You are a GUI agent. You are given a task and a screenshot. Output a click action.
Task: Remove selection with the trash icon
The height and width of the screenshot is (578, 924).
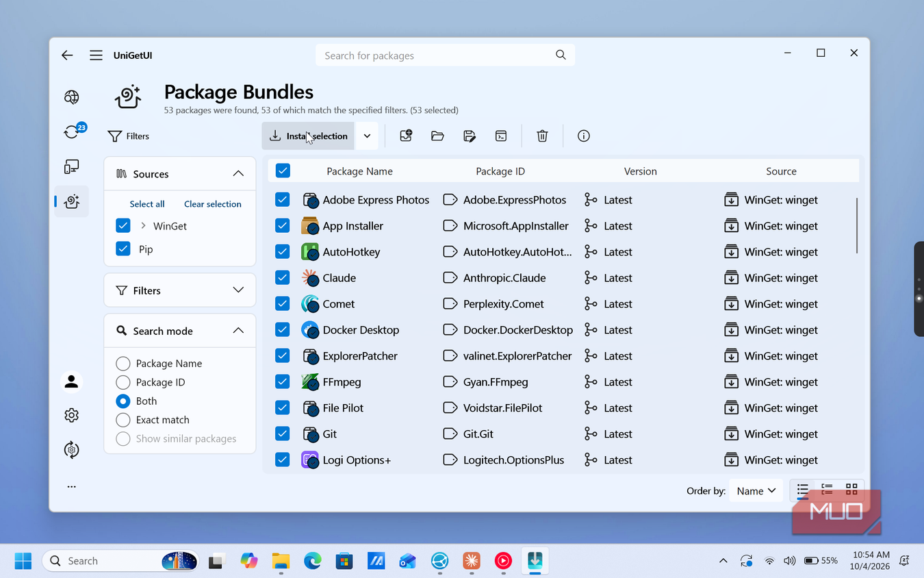[542, 136]
